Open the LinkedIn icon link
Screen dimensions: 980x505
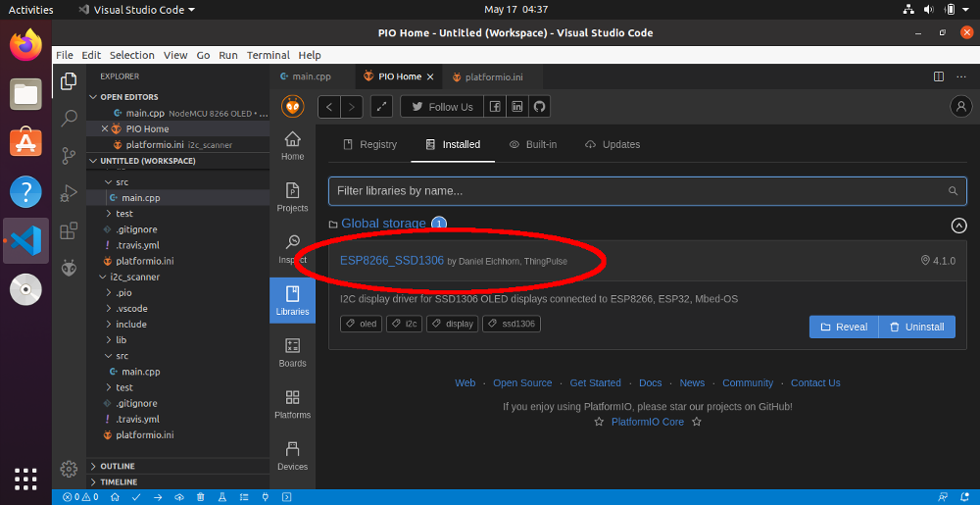click(x=516, y=107)
